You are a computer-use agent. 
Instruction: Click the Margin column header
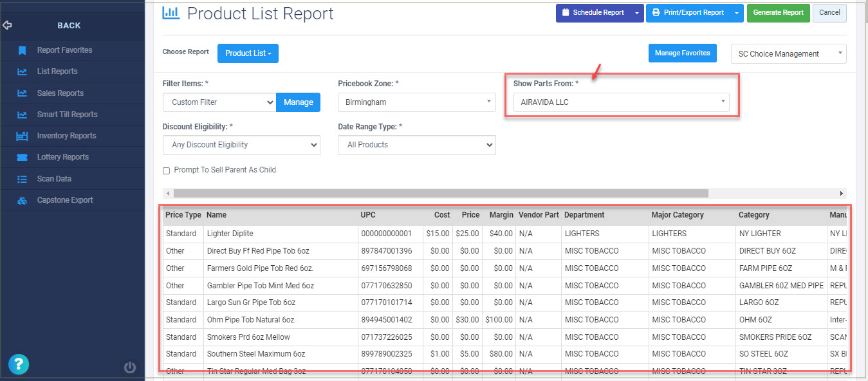[501, 215]
